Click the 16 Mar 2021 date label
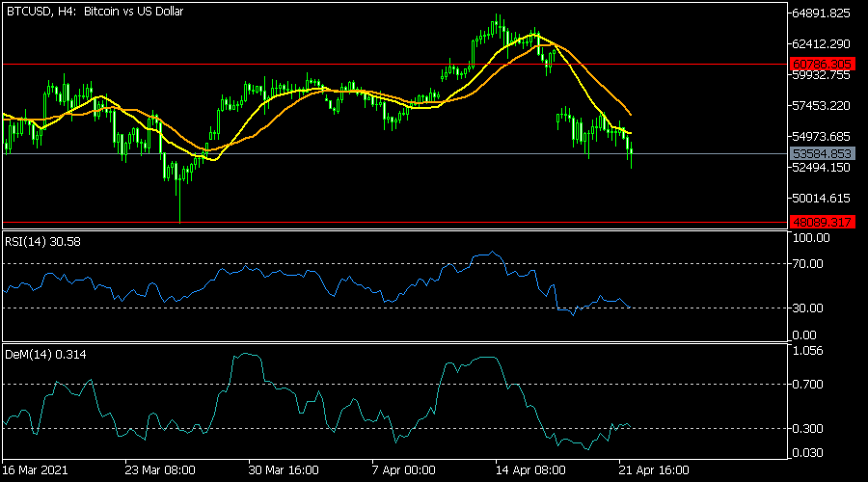The width and height of the screenshot is (868, 482). pyautogui.click(x=35, y=470)
